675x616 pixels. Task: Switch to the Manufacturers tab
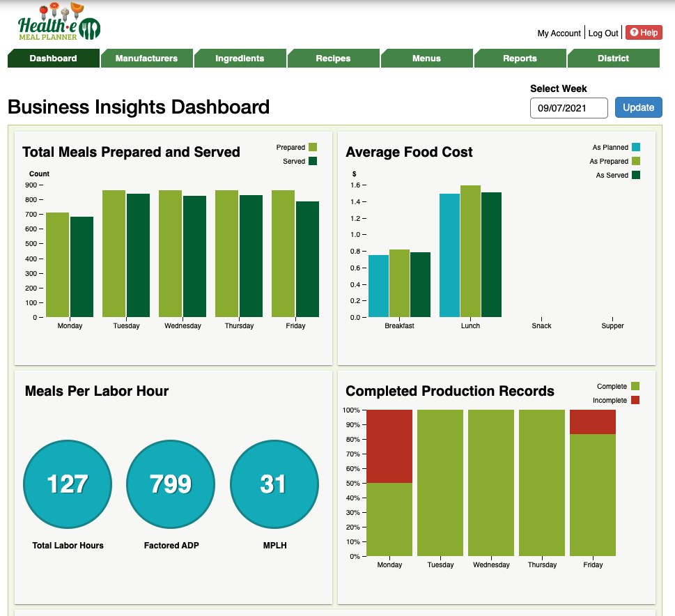[146, 59]
